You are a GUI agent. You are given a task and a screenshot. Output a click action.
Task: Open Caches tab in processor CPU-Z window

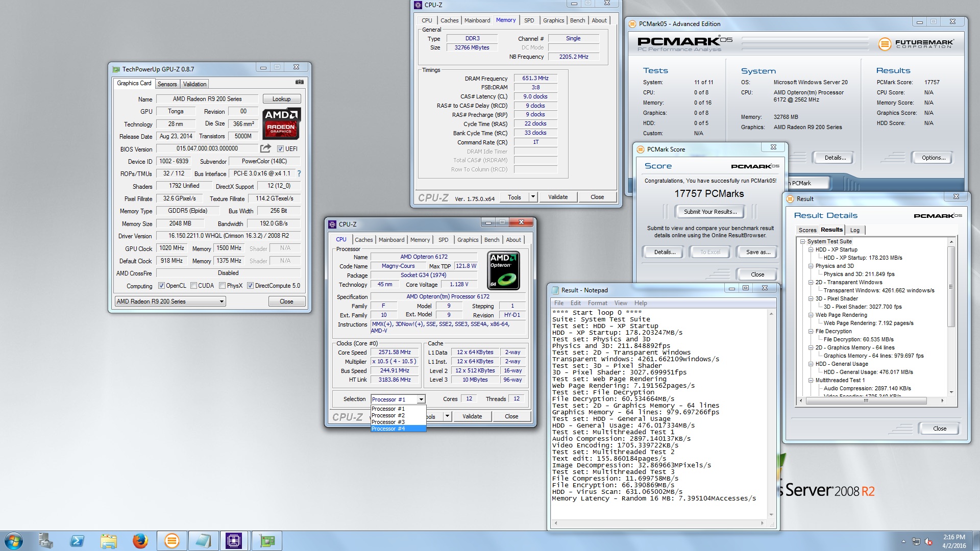[x=364, y=240]
